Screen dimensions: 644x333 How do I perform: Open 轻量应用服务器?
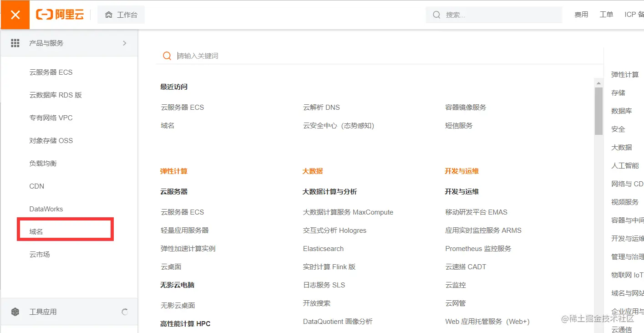185,230
